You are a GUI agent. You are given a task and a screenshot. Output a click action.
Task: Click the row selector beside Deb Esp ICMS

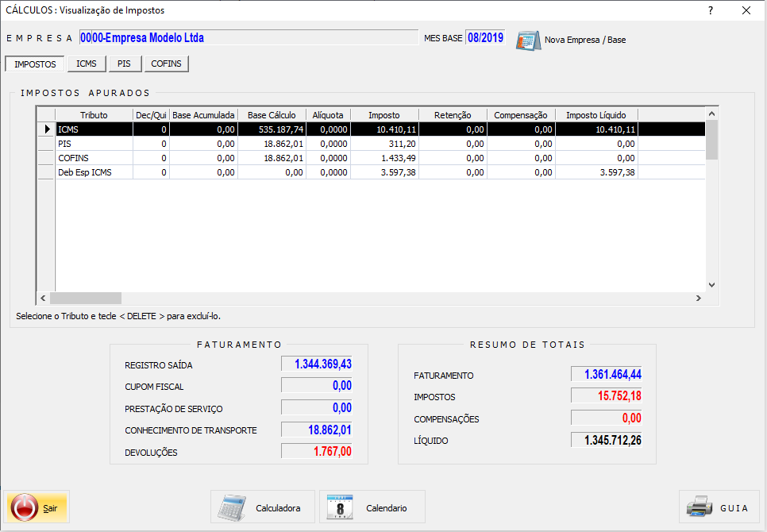pyautogui.click(x=46, y=172)
